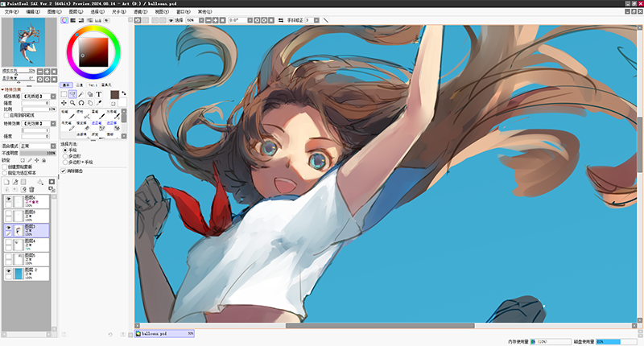Open the 其他 (Others) menu
Image resolution: width=644 pixels, height=346 pixels.
[x=204, y=12]
